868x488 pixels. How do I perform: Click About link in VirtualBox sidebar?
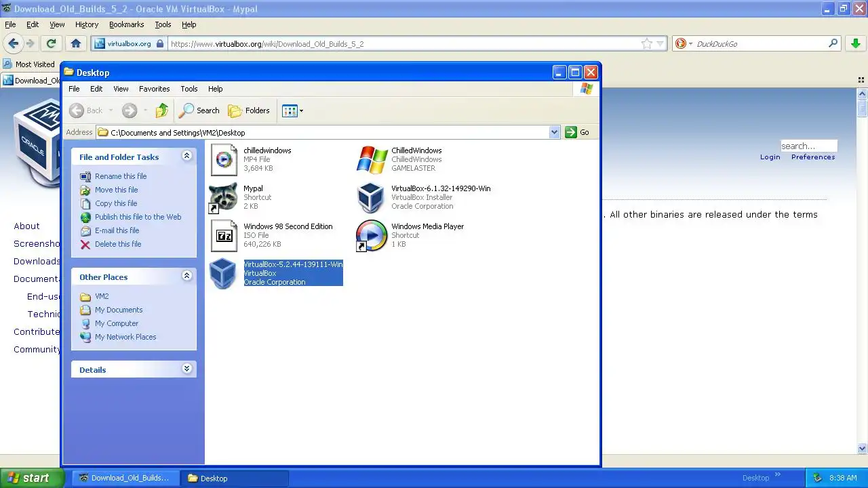pos(26,226)
